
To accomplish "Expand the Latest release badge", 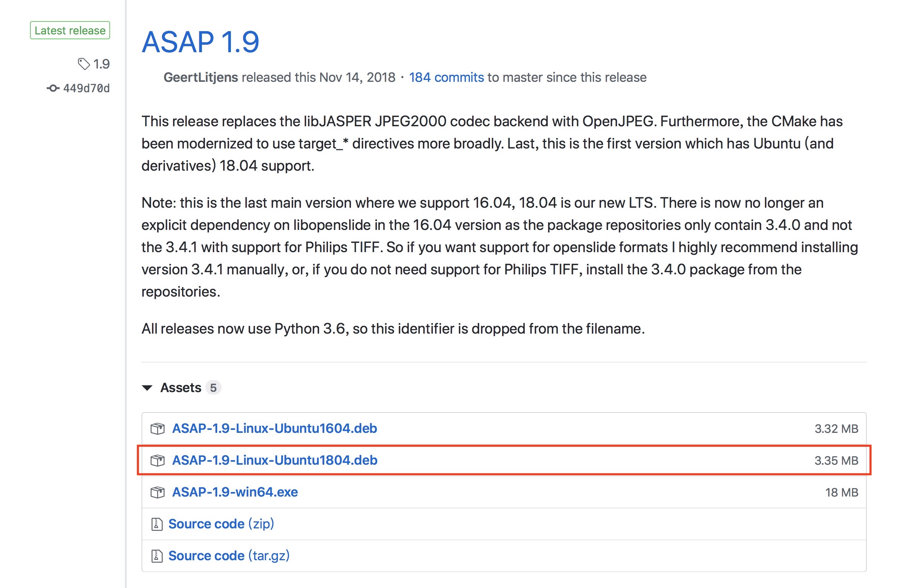I will tap(70, 30).
